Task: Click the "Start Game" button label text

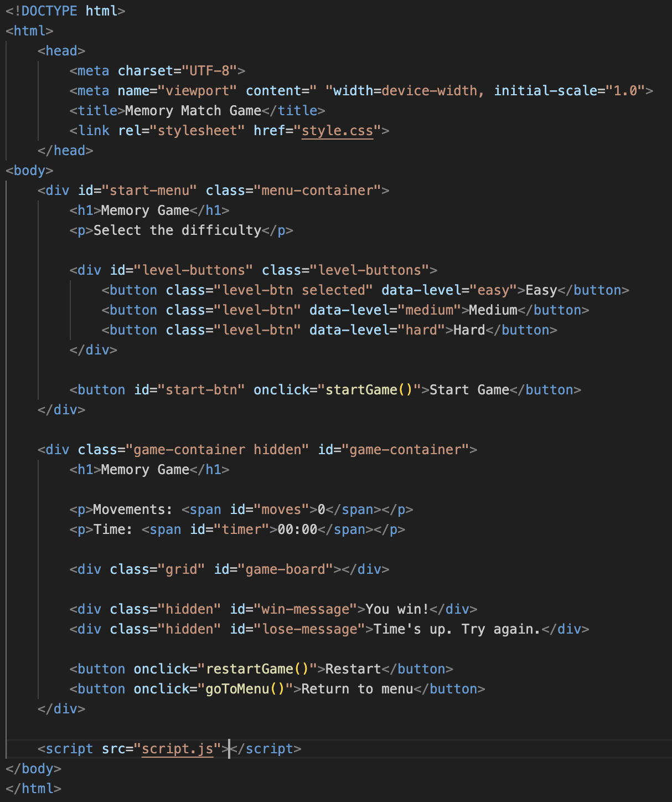Action: pyautogui.click(x=469, y=390)
